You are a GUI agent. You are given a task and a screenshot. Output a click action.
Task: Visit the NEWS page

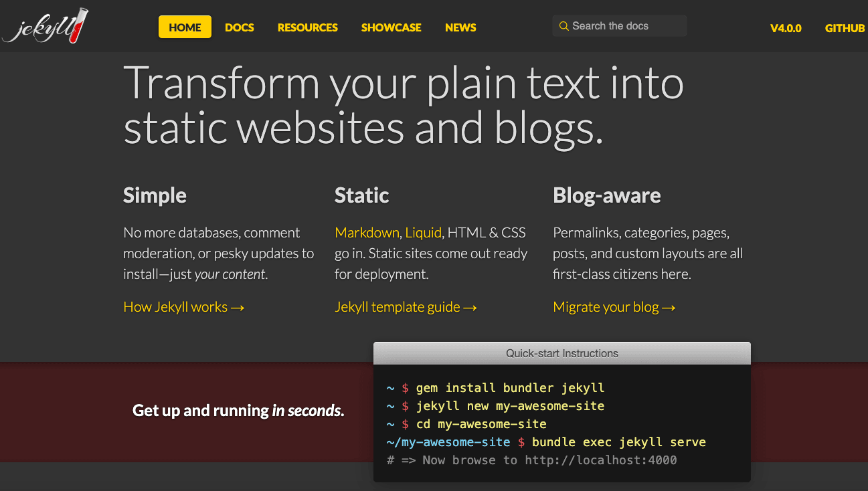(x=460, y=27)
